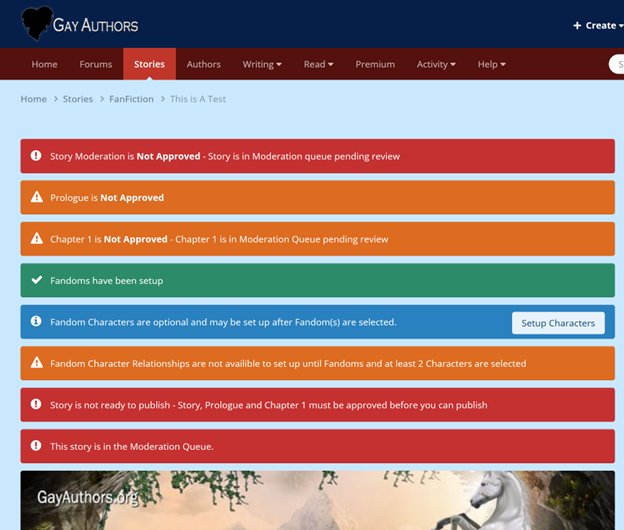This screenshot has width=624, height=530.
Task: Open the Activity dropdown menu
Action: pyautogui.click(x=436, y=64)
